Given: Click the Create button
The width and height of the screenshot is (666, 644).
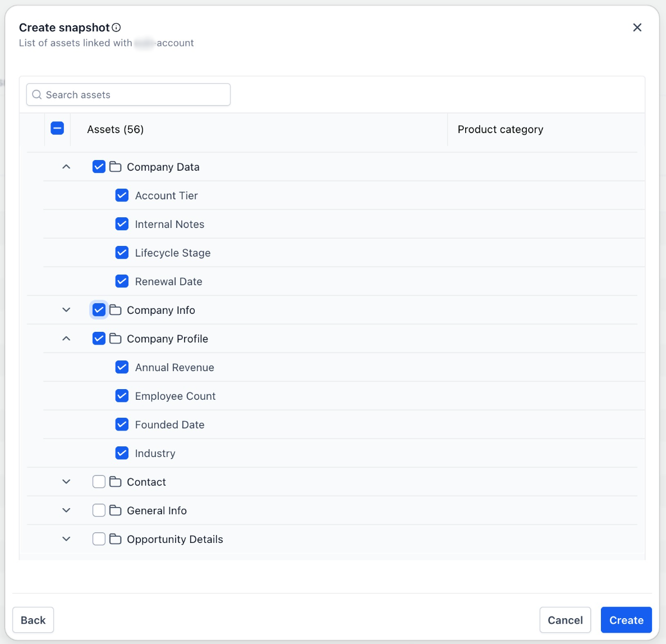Looking at the screenshot, I should point(626,620).
